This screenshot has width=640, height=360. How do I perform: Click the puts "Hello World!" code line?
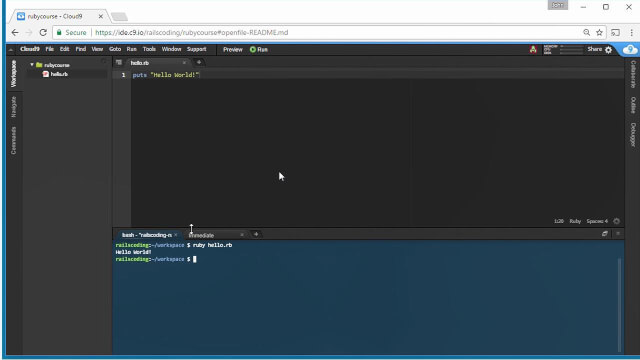[166, 75]
